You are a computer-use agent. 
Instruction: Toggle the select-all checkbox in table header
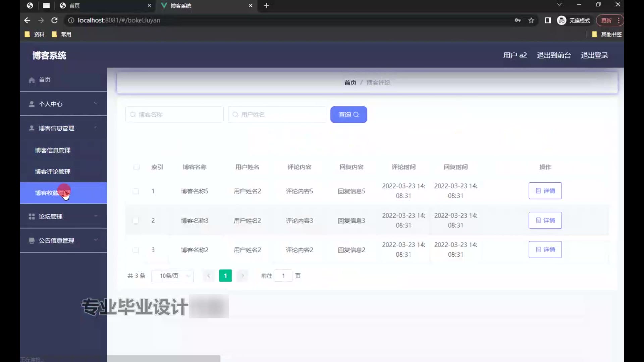tap(136, 167)
